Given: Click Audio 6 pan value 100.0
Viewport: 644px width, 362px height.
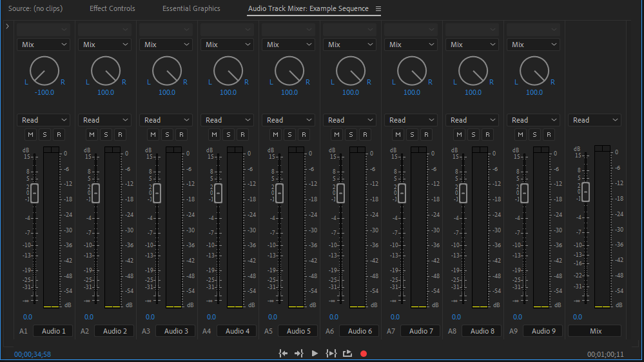Looking at the screenshot, I should click(351, 92).
